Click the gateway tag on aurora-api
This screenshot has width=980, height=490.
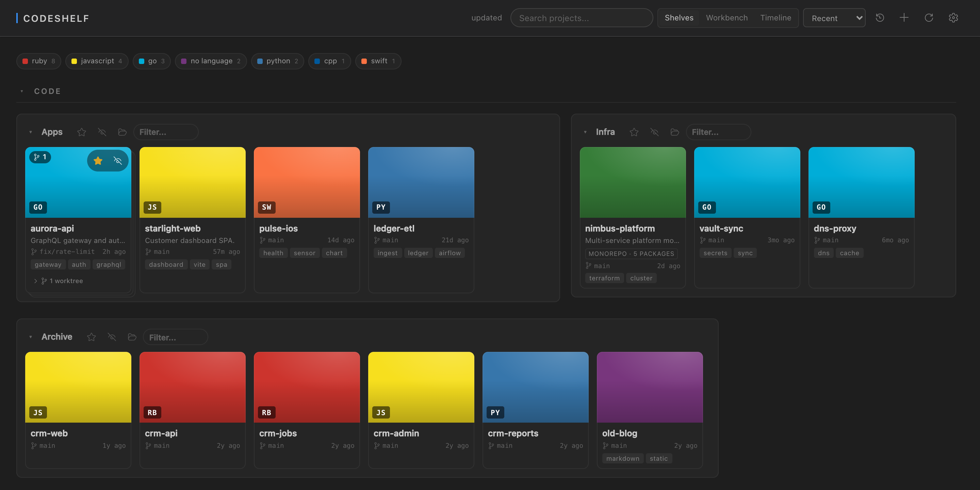click(48, 264)
